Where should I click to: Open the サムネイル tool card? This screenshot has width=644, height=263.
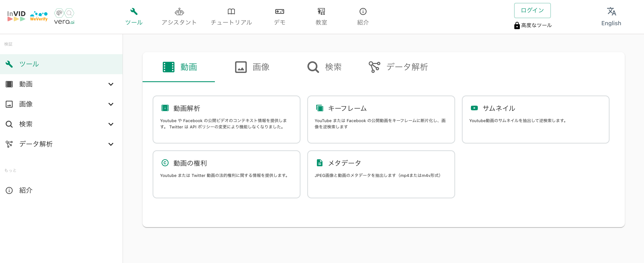(x=535, y=119)
